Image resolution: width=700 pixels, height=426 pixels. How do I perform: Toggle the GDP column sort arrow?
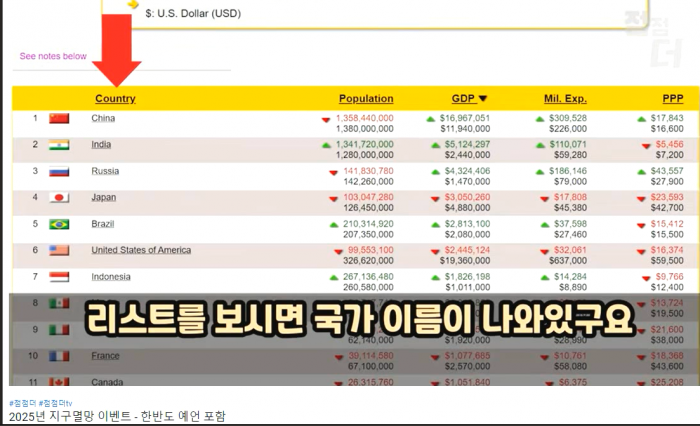[483, 99]
